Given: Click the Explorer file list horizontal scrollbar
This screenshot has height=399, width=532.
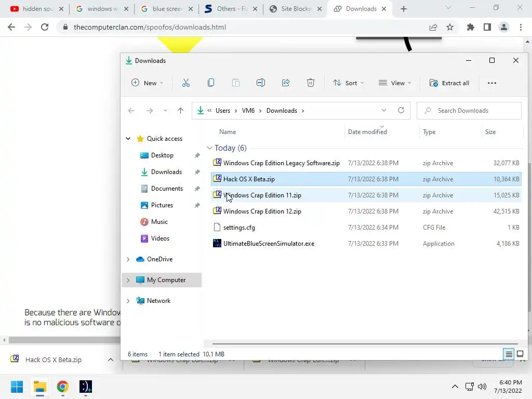Looking at the screenshot, I should point(365,344).
